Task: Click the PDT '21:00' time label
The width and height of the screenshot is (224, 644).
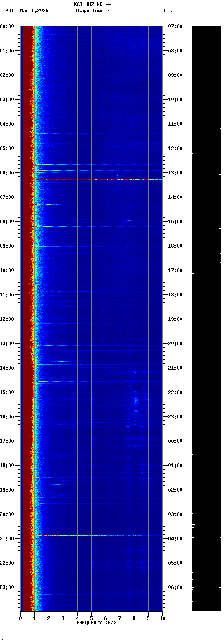Action: pyautogui.click(x=7, y=539)
